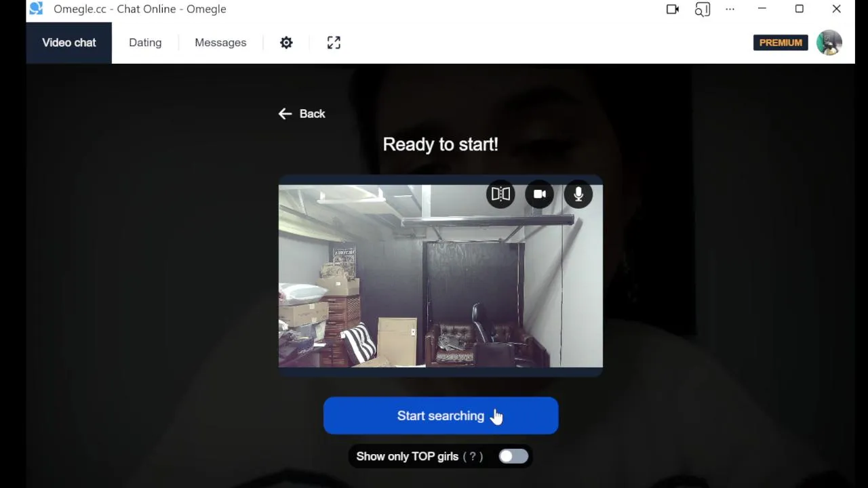Enable the Show only TOP girls switch
868x488 pixels.
(x=513, y=456)
